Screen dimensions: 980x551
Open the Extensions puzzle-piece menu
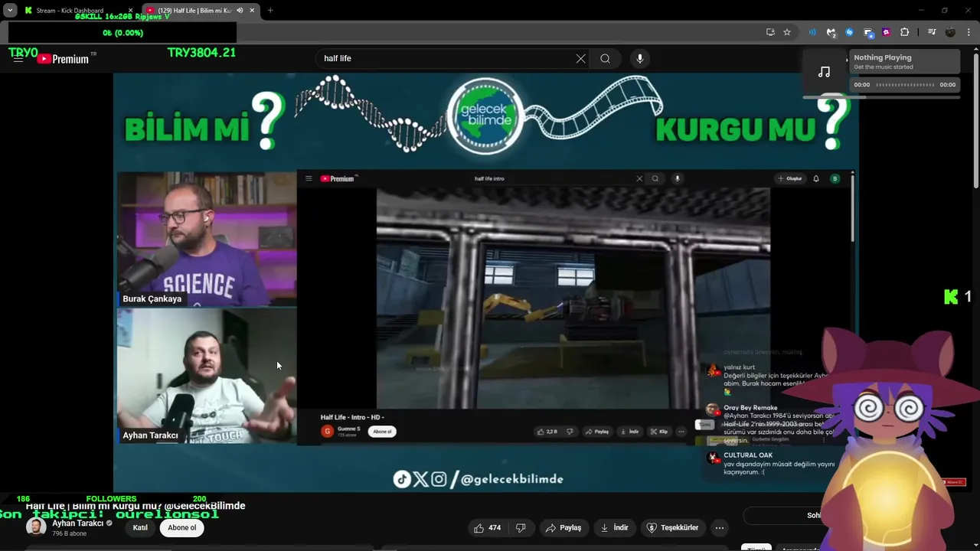coord(904,32)
